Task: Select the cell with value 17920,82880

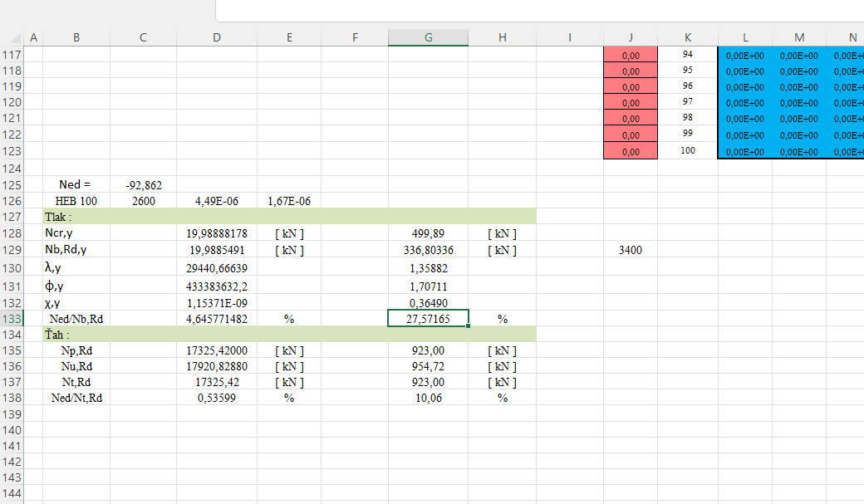Action: 217,366
